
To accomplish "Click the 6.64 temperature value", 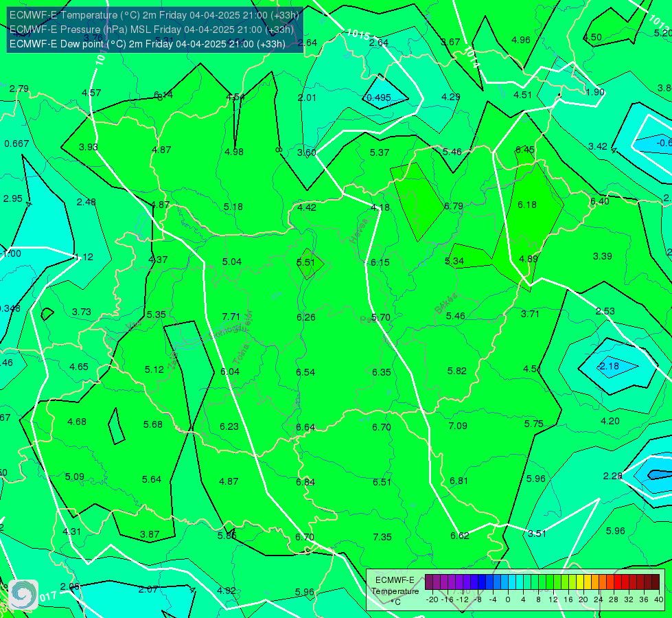I will click(x=305, y=427).
